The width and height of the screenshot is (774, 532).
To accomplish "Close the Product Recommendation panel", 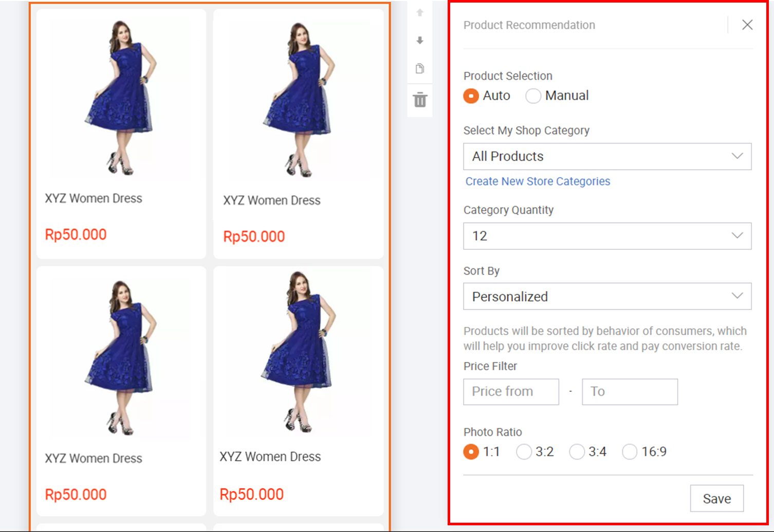I will [747, 25].
